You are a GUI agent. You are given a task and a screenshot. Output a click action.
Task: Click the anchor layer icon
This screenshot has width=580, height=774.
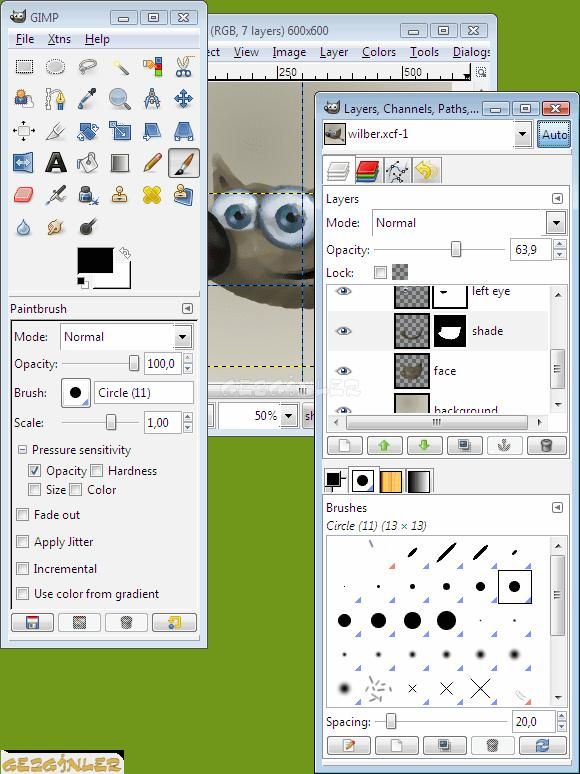point(504,446)
